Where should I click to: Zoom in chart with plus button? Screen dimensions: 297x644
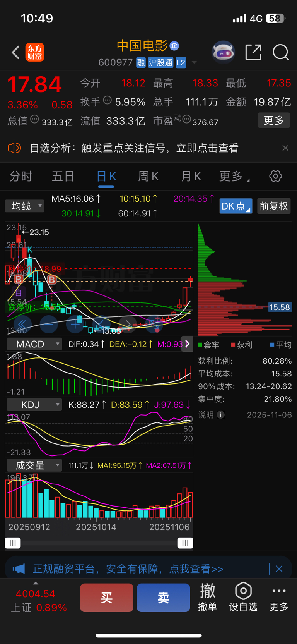(75, 324)
